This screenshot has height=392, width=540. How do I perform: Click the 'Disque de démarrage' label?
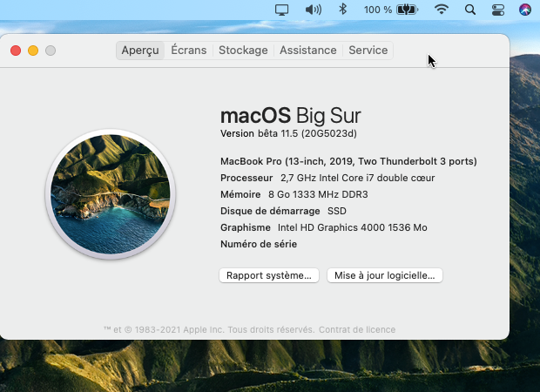click(270, 211)
